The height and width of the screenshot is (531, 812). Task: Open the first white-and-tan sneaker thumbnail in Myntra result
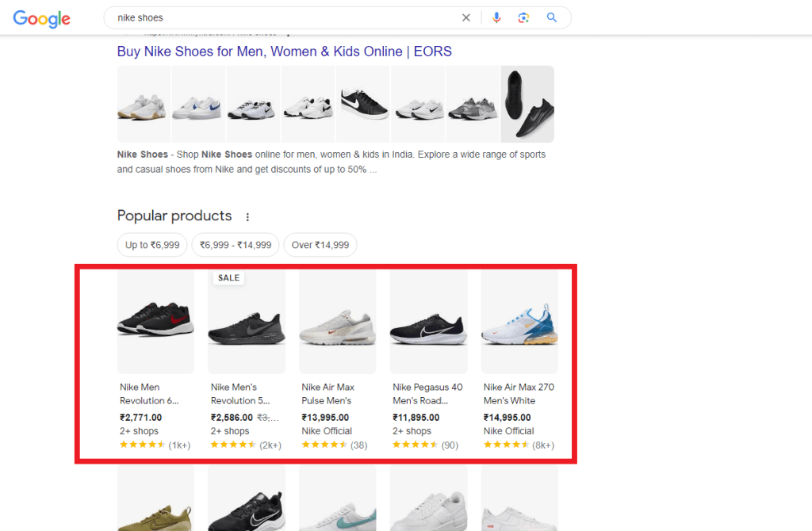click(x=144, y=104)
